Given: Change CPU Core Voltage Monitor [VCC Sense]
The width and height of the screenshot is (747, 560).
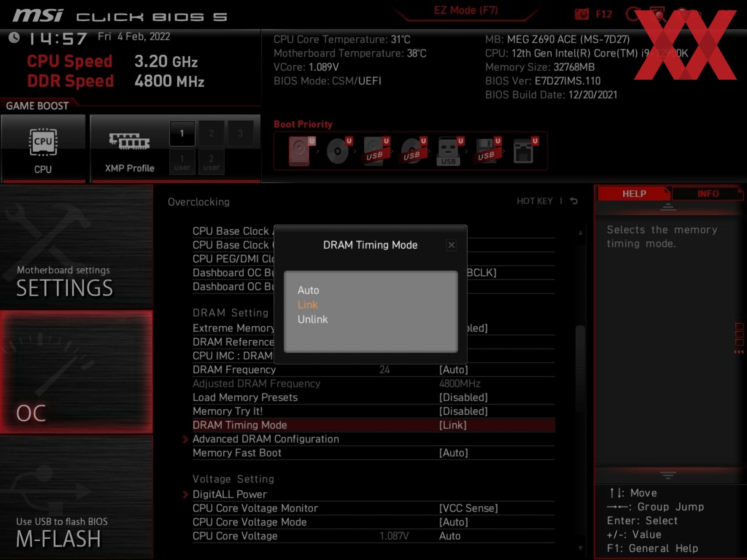Looking at the screenshot, I should click(x=468, y=508).
